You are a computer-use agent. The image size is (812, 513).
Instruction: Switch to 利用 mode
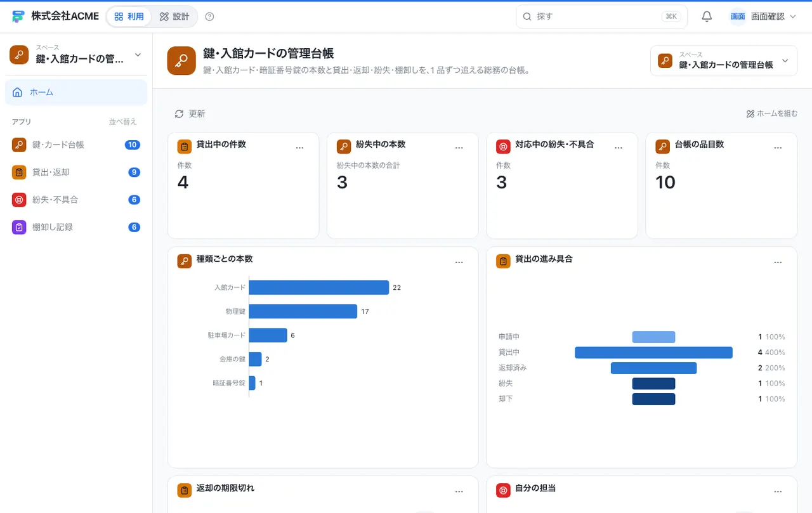pyautogui.click(x=129, y=16)
